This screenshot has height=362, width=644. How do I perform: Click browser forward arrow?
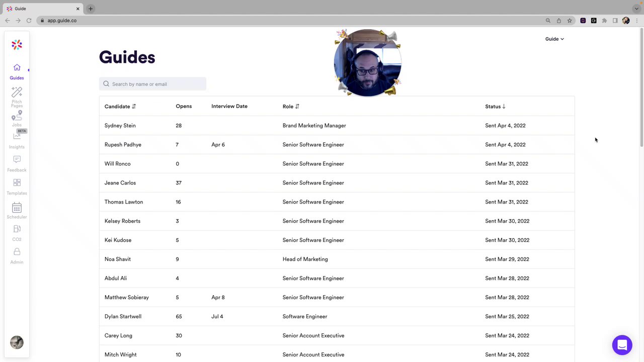(x=18, y=21)
